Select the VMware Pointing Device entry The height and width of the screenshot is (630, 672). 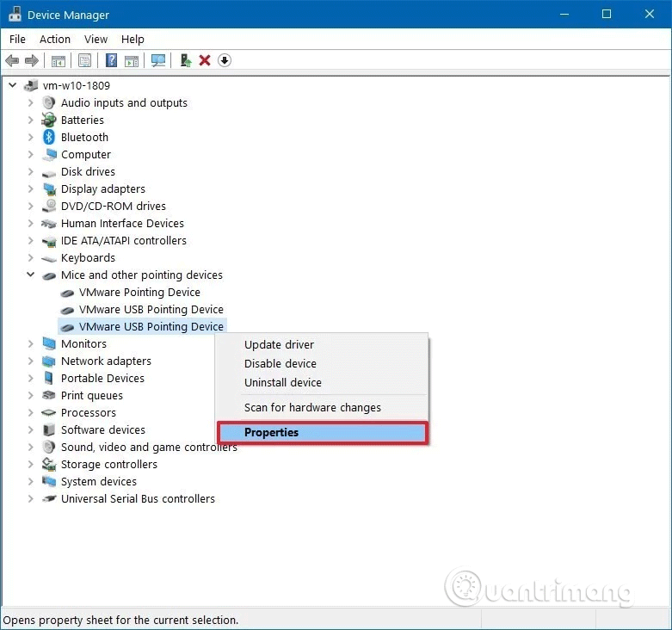[139, 293]
